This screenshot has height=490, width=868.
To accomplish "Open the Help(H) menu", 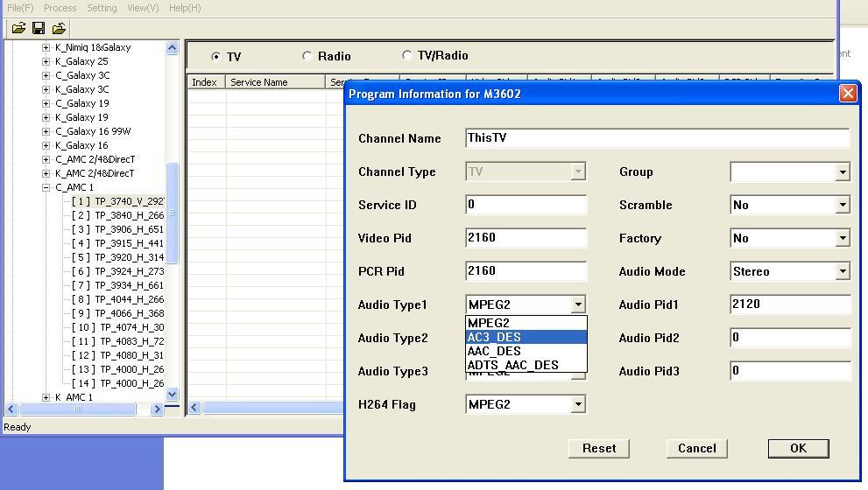I will (185, 8).
